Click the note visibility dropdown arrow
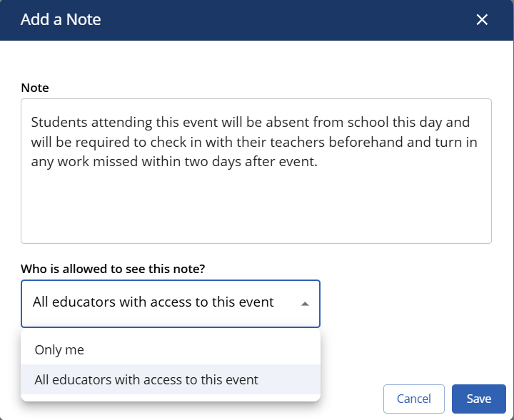Screen dimensions: 514x420 pos(305,303)
